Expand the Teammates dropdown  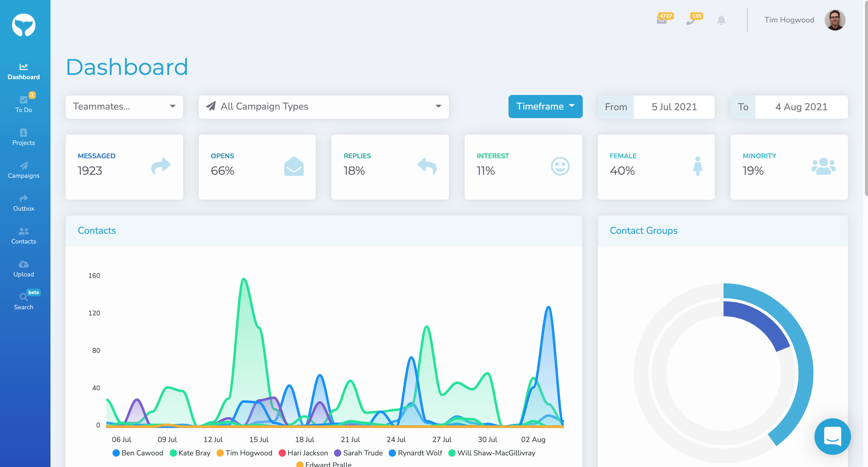tap(124, 107)
